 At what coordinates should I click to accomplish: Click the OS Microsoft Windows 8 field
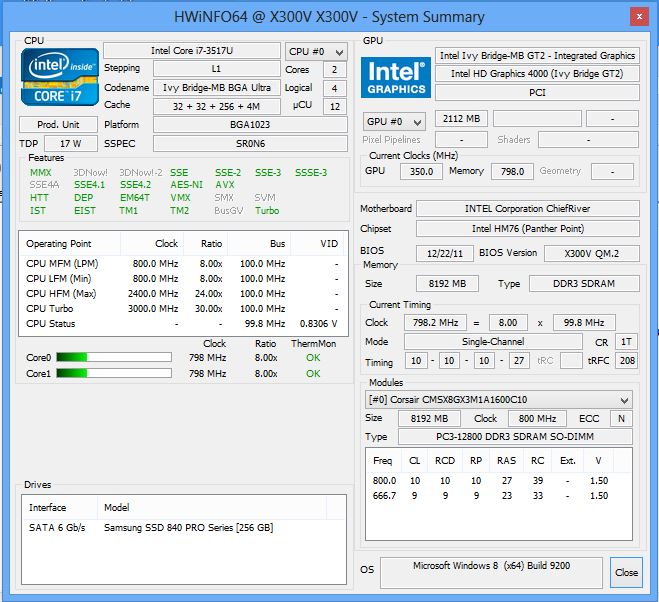click(x=491, y=572)
